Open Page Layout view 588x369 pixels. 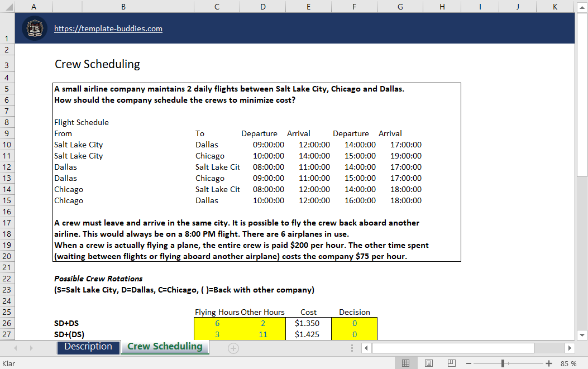[428, 362]
